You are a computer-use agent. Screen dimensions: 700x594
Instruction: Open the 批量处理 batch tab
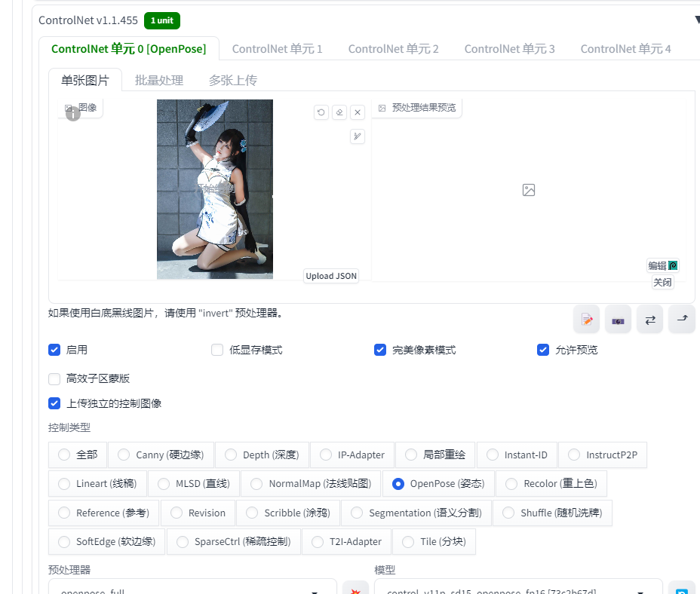click(x=159, y=80)
